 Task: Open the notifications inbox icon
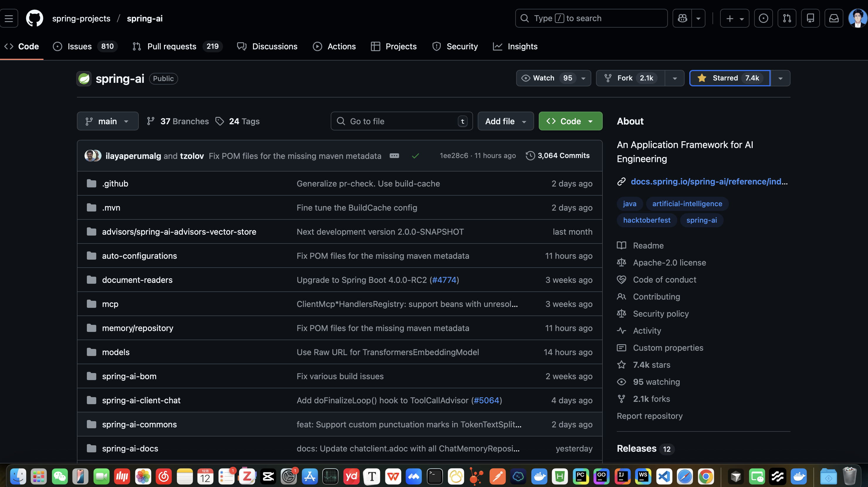tap(834, 18)
